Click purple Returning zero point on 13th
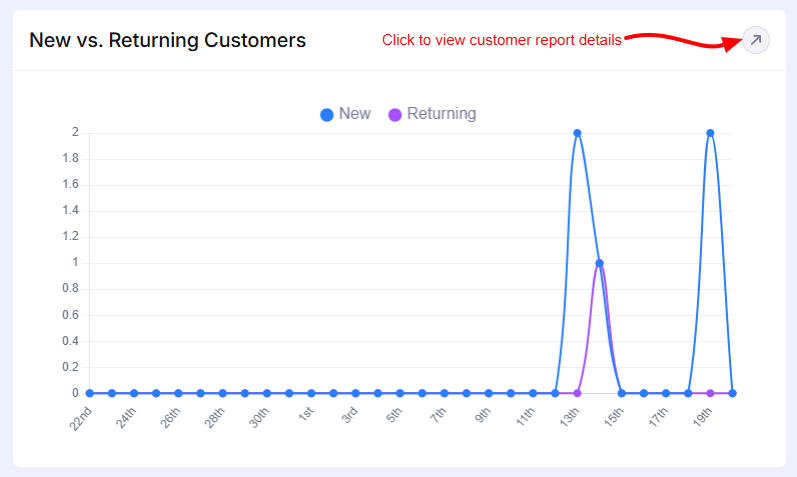Viewport: 797px width, 477px height. click(577, 393)
